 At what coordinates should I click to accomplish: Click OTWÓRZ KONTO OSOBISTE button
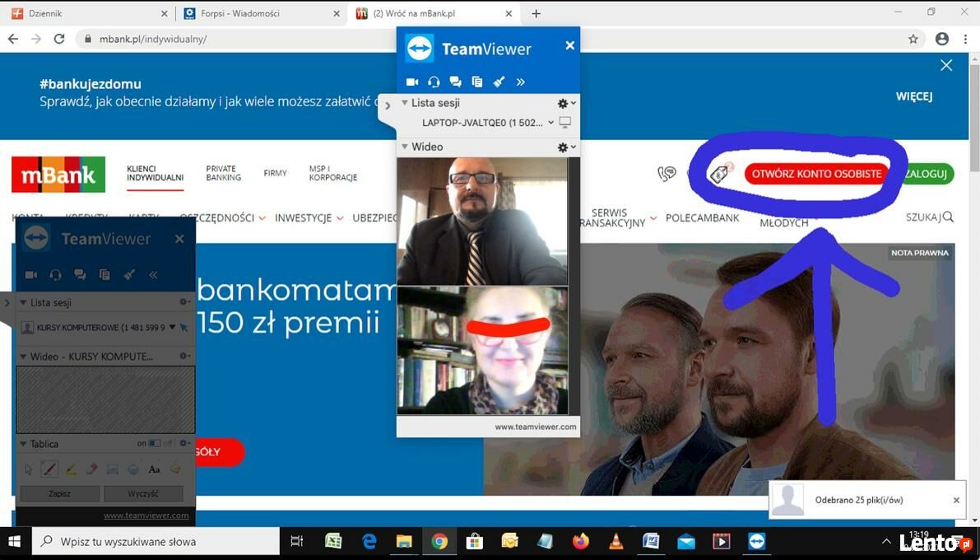(816, 174)
